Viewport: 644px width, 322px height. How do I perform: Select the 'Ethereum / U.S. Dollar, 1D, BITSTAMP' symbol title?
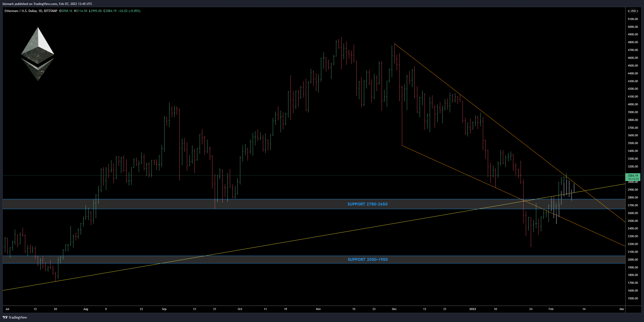coord(31,11)
